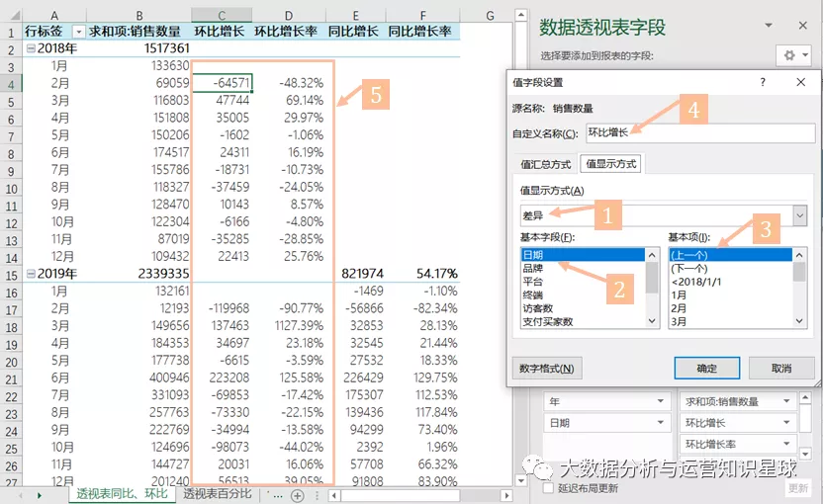
Task: Select 访客数 in the 基本字段 list
Action: 583,308
